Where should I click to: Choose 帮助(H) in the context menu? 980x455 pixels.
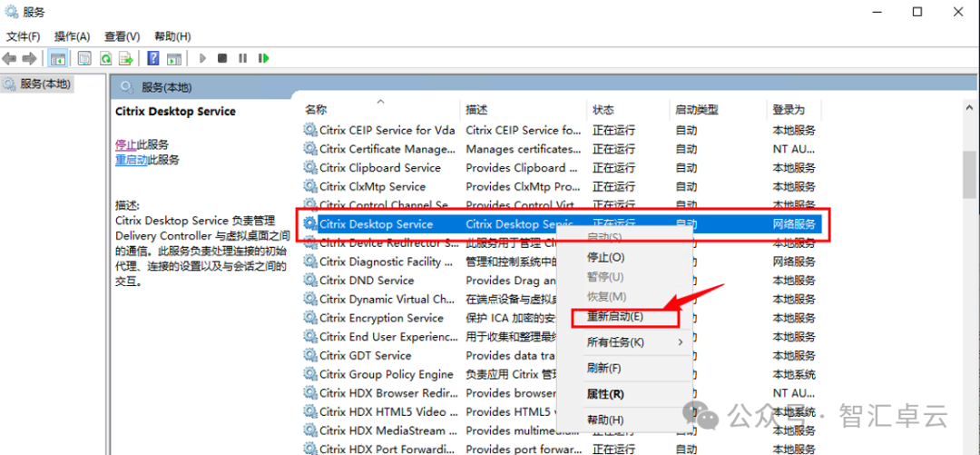click(x=623, y=420)
